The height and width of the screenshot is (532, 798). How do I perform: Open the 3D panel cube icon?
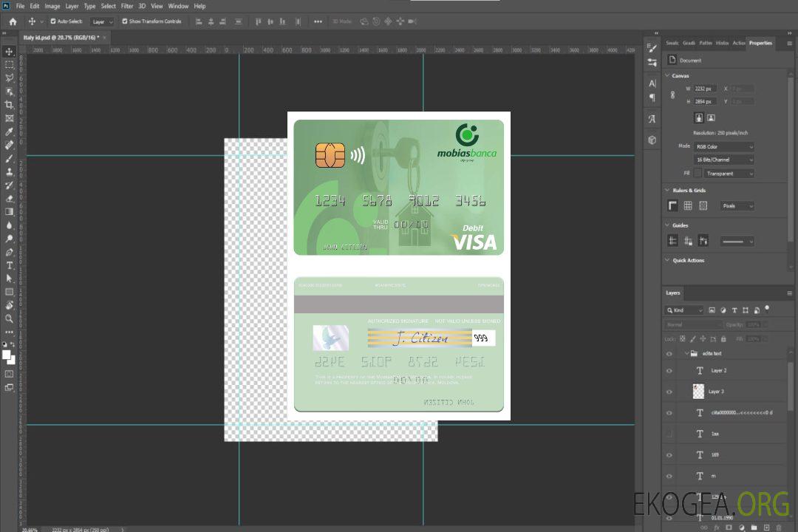click(652, 140)
